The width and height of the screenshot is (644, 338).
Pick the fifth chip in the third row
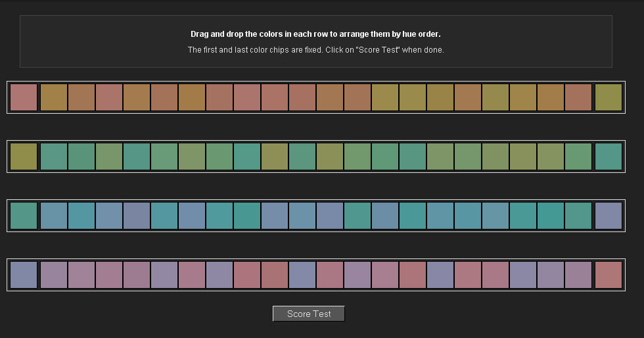[137, 216]
